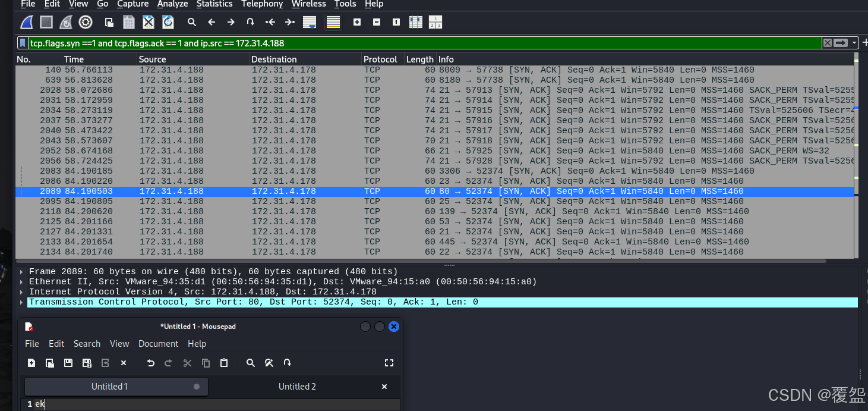Select packet number 2118 row
This screenshot has width=868, height=411.
(434, 211)
